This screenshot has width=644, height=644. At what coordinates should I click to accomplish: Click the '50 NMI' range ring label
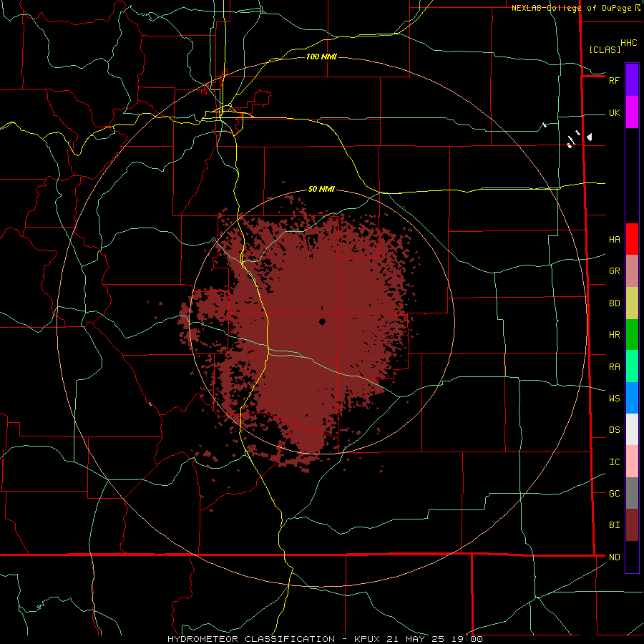tap(321, 190)
